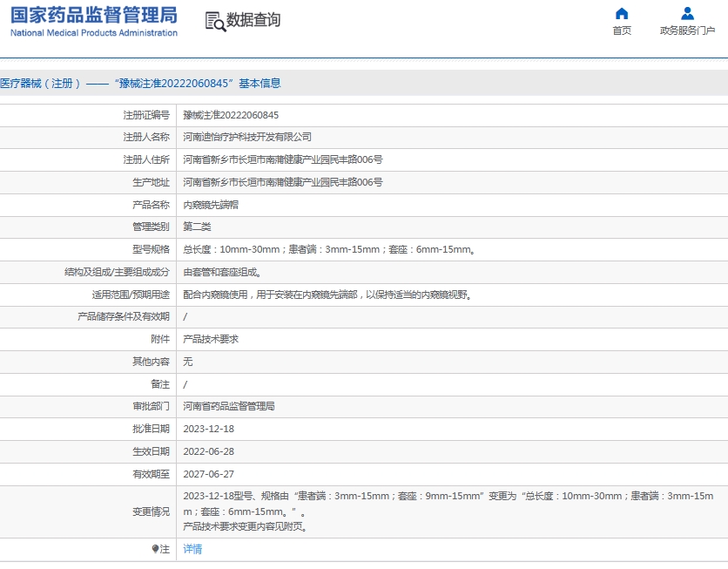
Task: Select registration number value 豫械注准20222060845
Action: [x=231, y=115]
